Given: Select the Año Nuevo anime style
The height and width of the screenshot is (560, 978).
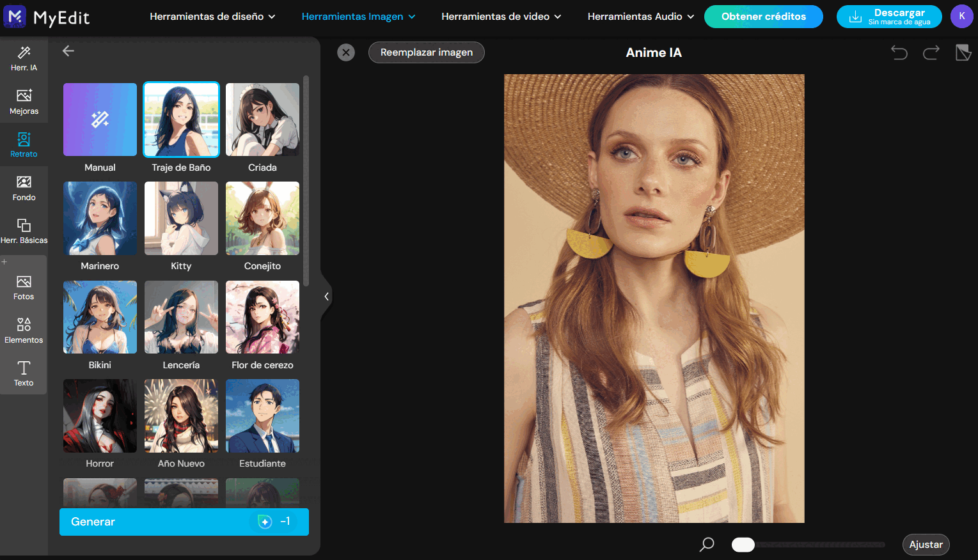Looking at the screenshot, I should point(181,416).
